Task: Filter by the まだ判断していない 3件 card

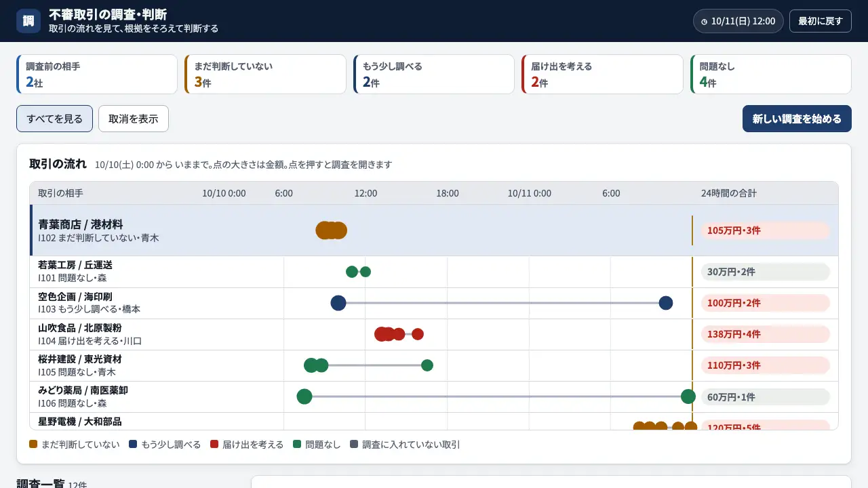Action: (x=265, y=75)
